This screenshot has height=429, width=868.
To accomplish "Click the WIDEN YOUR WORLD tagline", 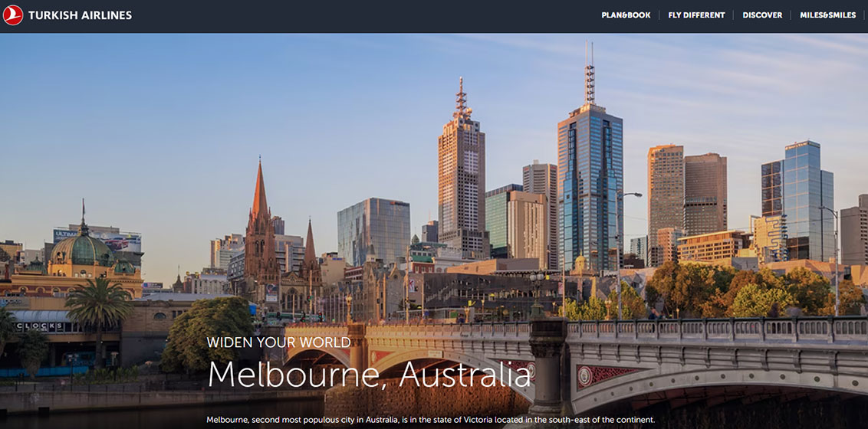I will point(279,342).
